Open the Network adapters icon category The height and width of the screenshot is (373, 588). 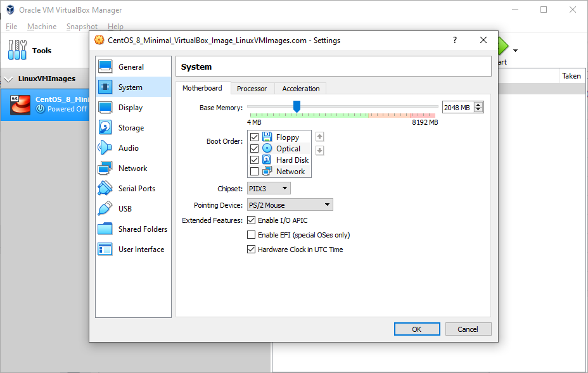click(105, 168)
